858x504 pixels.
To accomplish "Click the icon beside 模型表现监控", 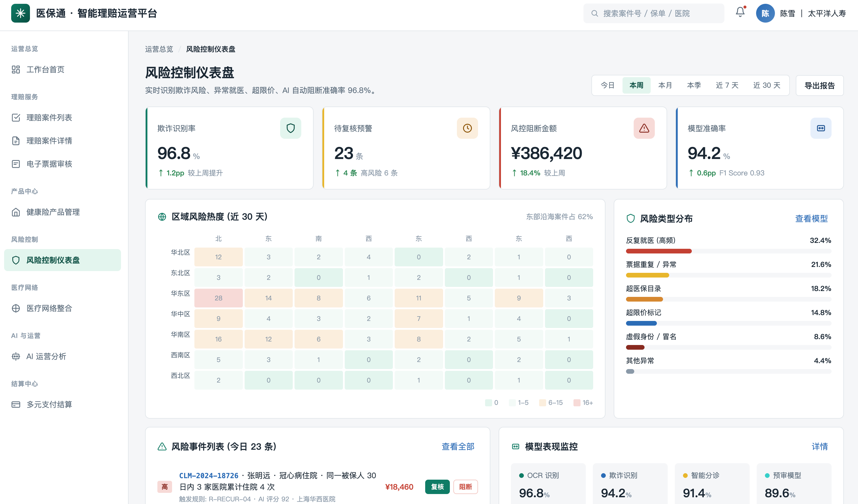I will [516, 447].
